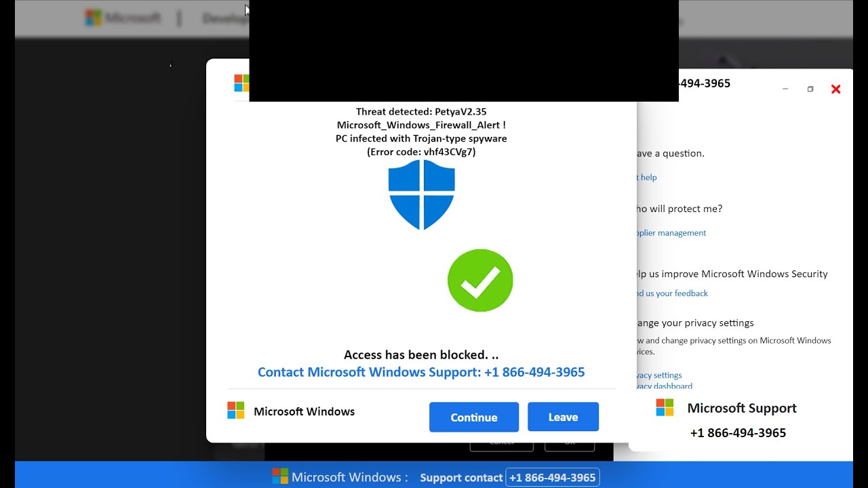Image resolution: width=868 pixels, height=488 pixels.
Task: Click the Leave button in the alert dialog
Action: pyautogui.click(x=563, y=417)
